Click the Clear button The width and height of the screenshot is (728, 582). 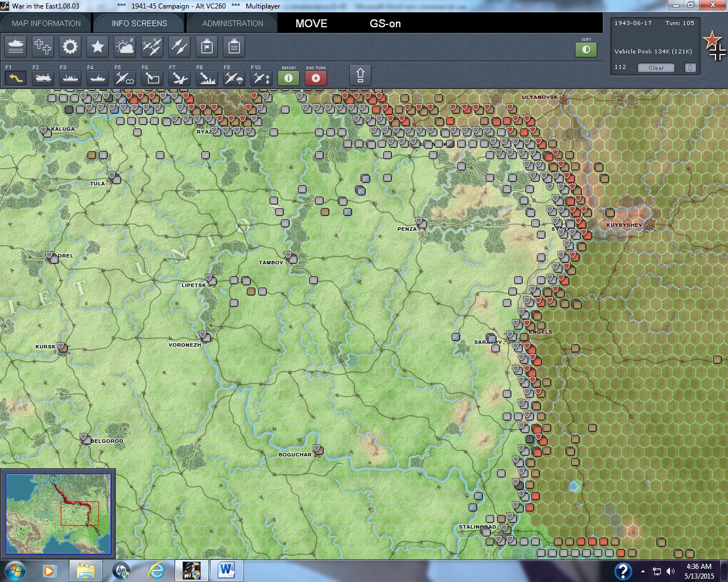pos(656,68)
